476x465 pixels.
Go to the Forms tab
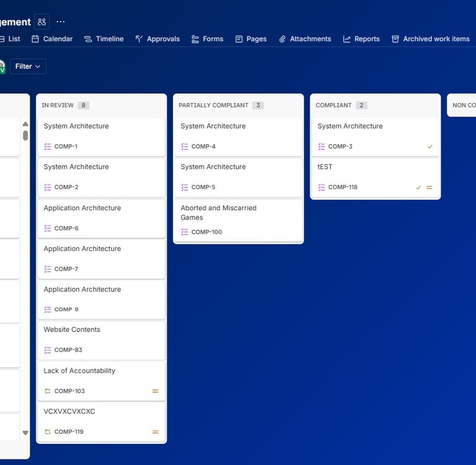click(x=208, y=39)
